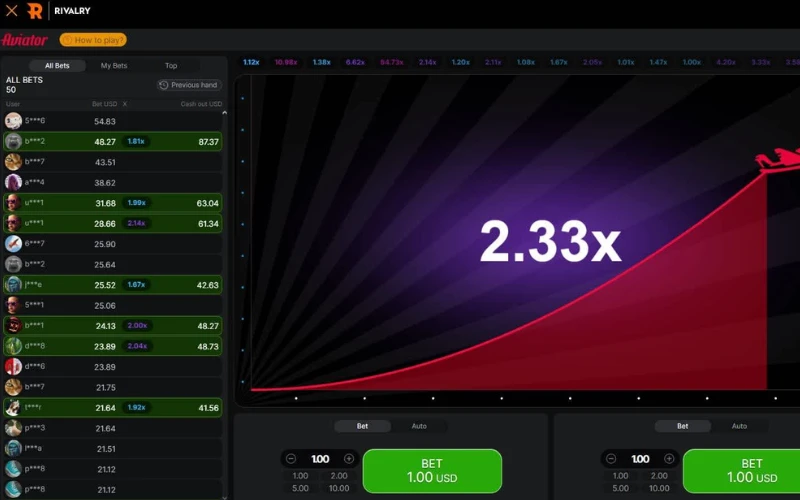Decrease right bet amount with minus icon
Viewport: 800px width, 500px height.
(x=611, y=459)
